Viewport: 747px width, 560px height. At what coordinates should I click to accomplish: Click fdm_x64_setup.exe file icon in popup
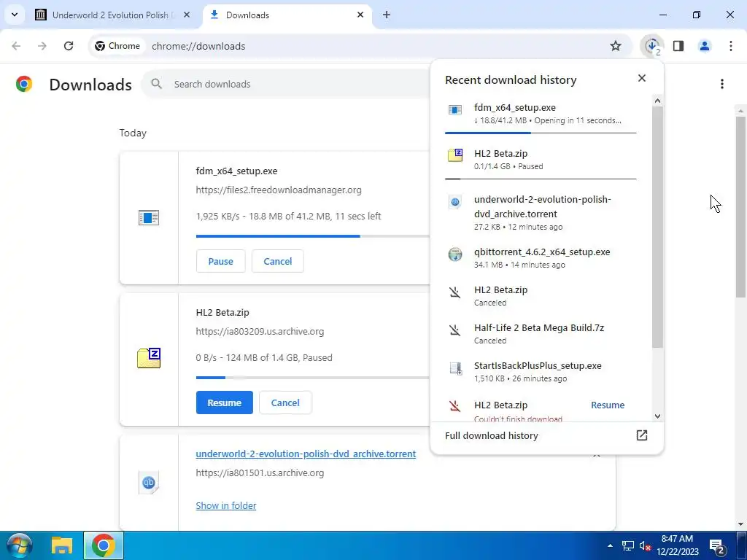pyautogui.click(x=455, y=110)
